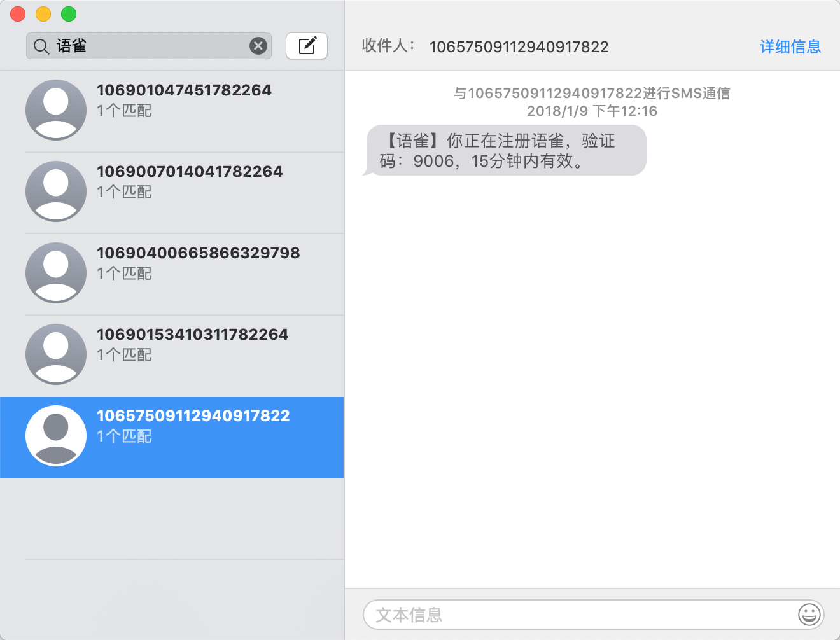Open the emoji picker smiley icon
Screen dimensions: 840x640
(x=809, y=615)
